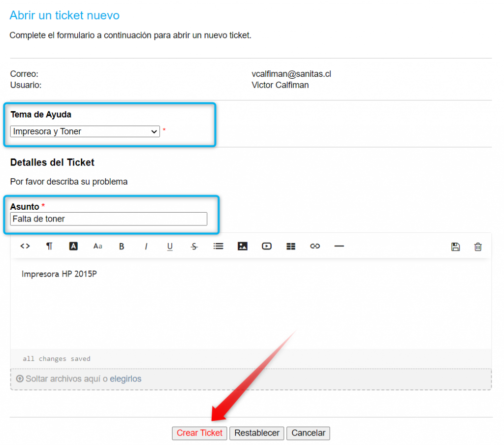Open list options in editor toolbar
504x445 pixels.
(218, 246)
